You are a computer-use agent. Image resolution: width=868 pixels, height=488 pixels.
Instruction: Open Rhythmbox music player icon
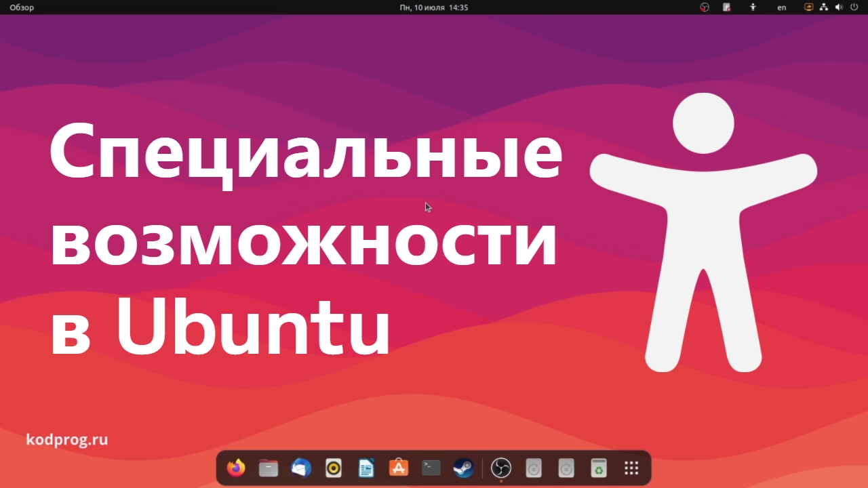pos(334,468)
